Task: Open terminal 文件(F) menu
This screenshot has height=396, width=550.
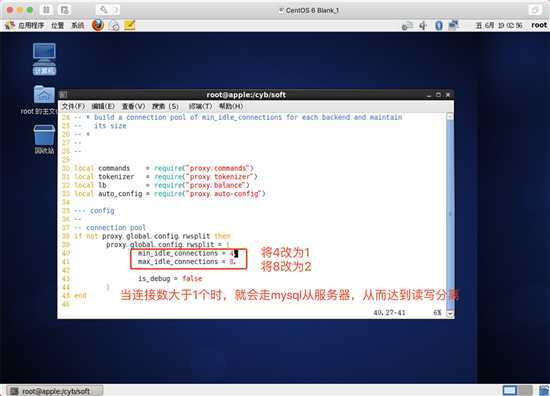Action: pyautogui.click(x=73, y=106)
